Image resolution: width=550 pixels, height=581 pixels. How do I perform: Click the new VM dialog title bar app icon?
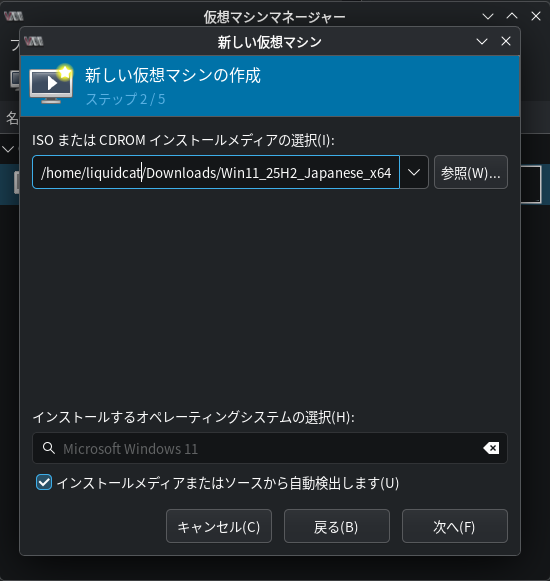coord(33,41)
